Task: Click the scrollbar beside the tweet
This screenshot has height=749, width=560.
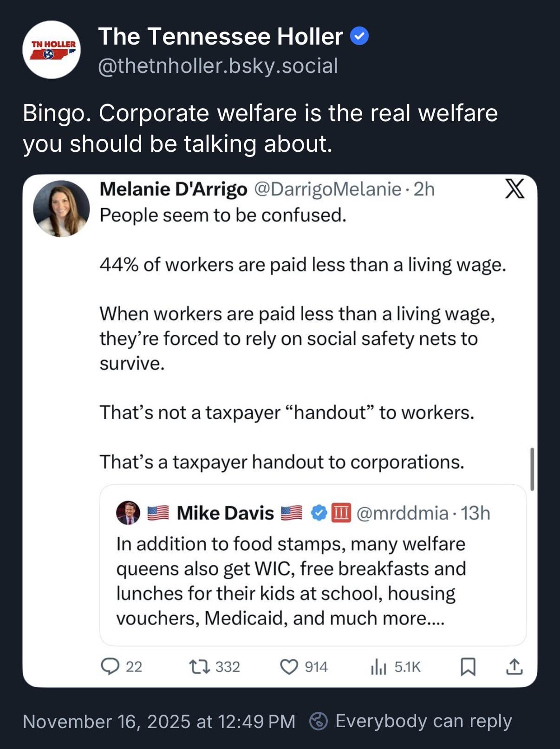Action: (x=532, y=469)
